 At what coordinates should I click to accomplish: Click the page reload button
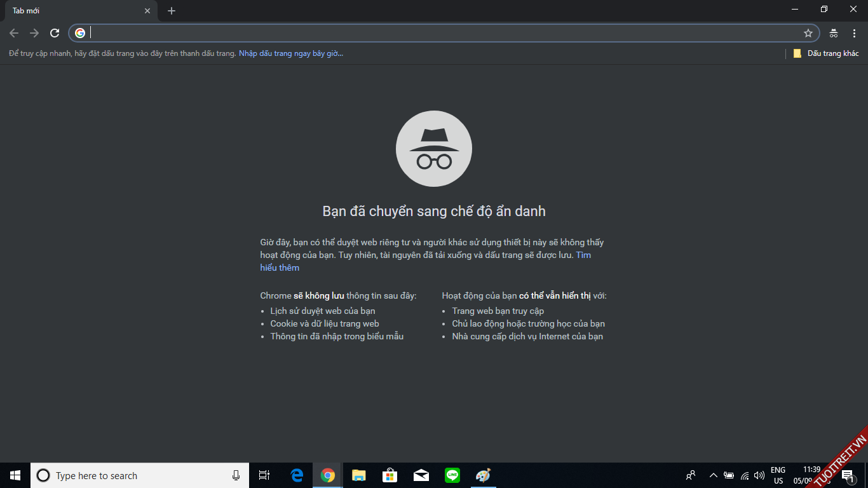[x=55, y=33]
